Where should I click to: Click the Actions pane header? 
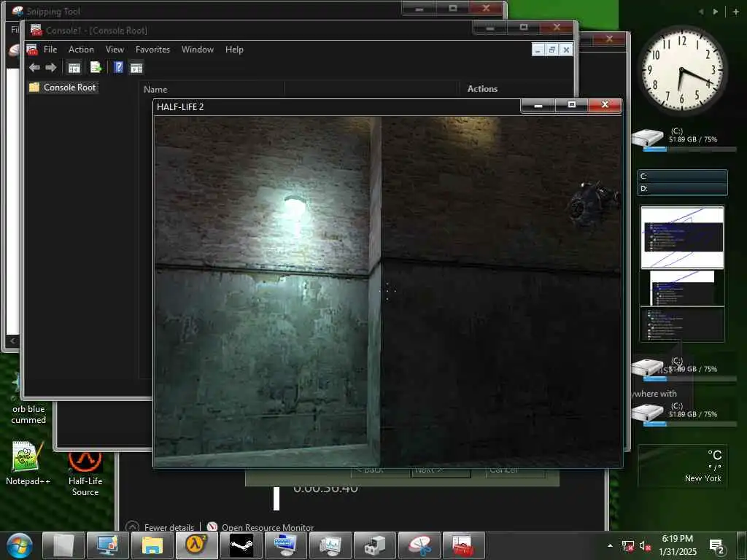[482, 89]
